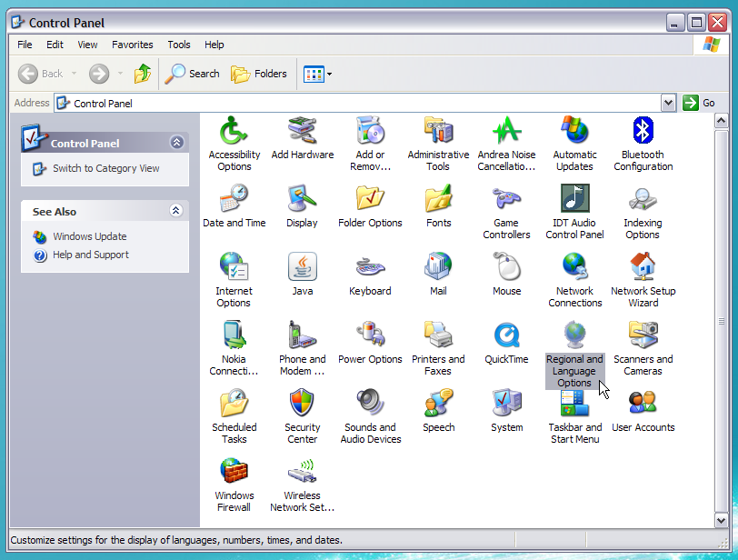Select the System icon
Image resolution: width=738 pixels, height=560 pixels.
pyautogui.click(x=506, y=404)
